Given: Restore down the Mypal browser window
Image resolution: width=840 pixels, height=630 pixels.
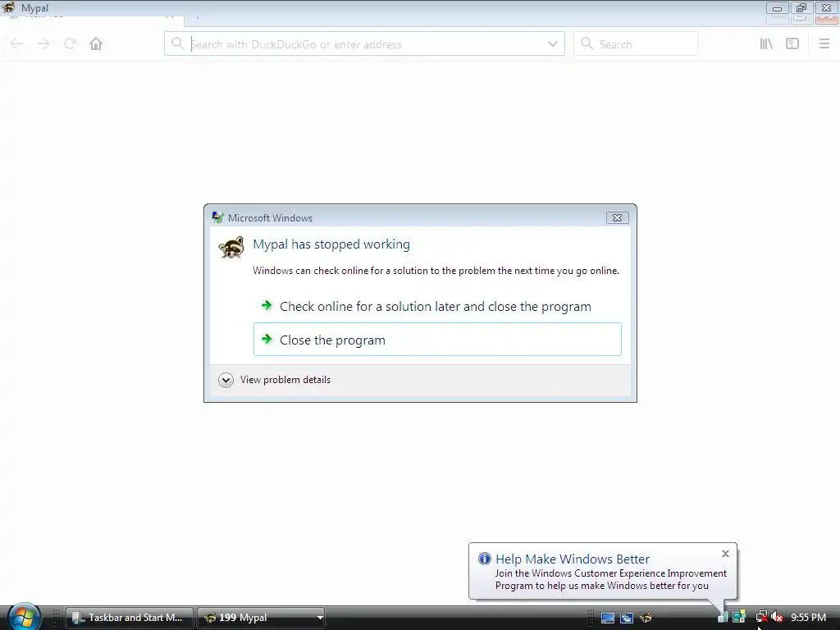Looking at the screenshot, I should pos(801,8).
